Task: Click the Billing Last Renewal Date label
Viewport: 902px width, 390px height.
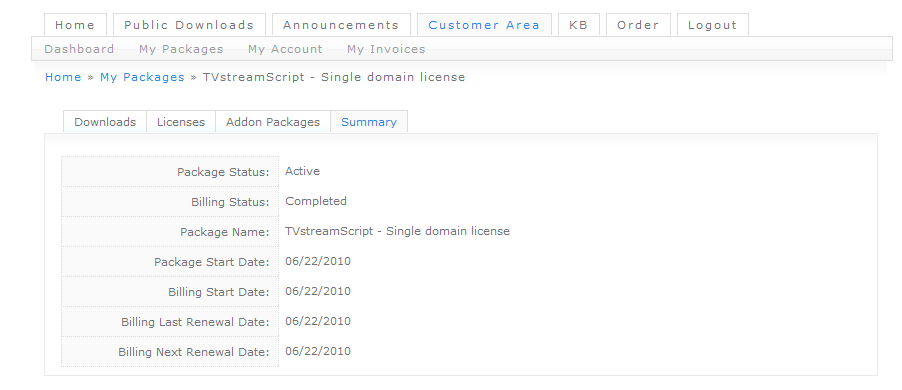Action: pyautogui.click(x=195, y=322)
